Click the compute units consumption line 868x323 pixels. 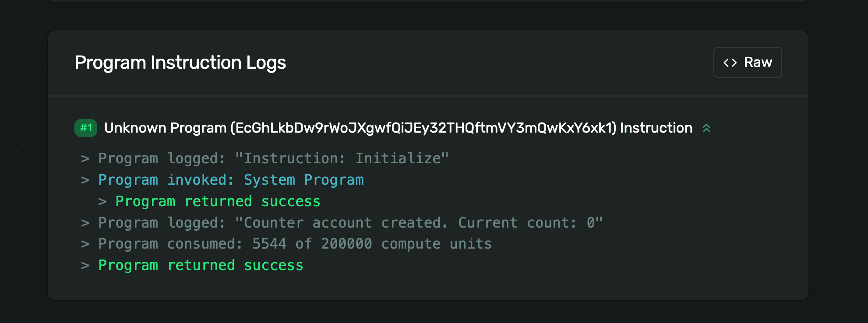click(x=294, y=243)
